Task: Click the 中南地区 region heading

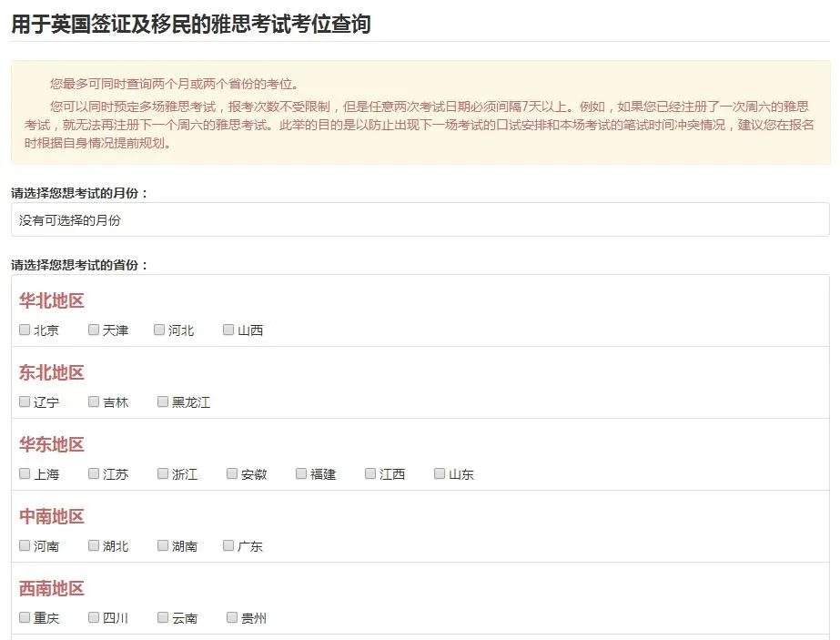Action: click(x=52, y=516)
